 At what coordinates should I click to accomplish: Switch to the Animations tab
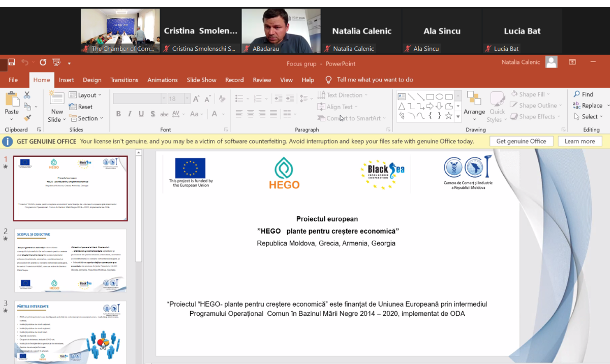163,80
